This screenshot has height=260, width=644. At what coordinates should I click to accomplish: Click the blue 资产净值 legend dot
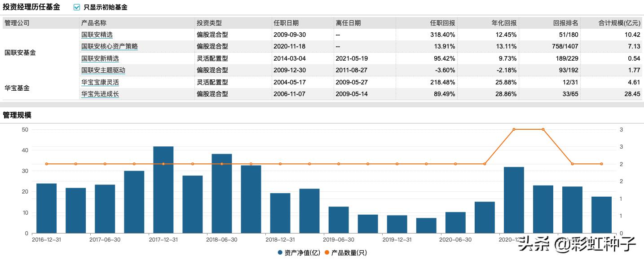click(x=281, y=253)
